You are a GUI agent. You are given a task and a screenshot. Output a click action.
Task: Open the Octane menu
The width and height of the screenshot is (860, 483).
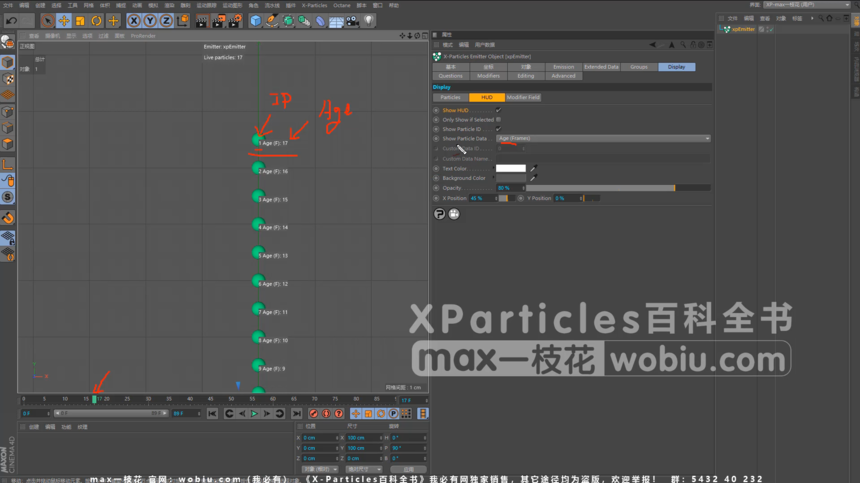coord(342,5)
